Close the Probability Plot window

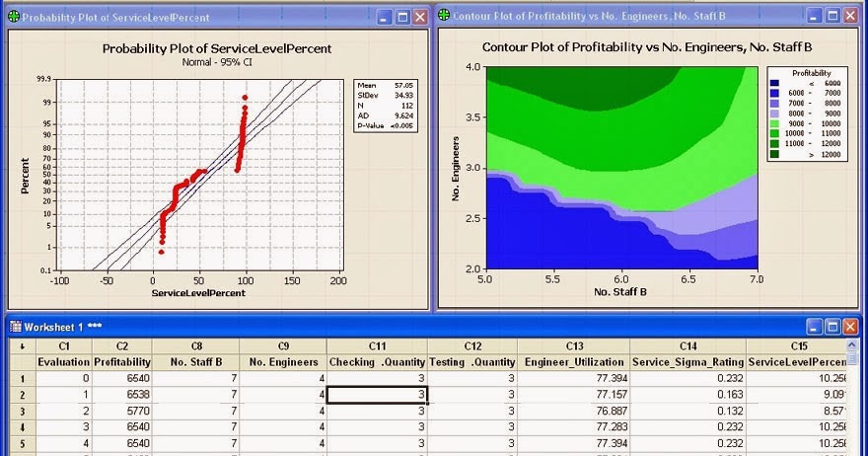(x=421, y=17)
